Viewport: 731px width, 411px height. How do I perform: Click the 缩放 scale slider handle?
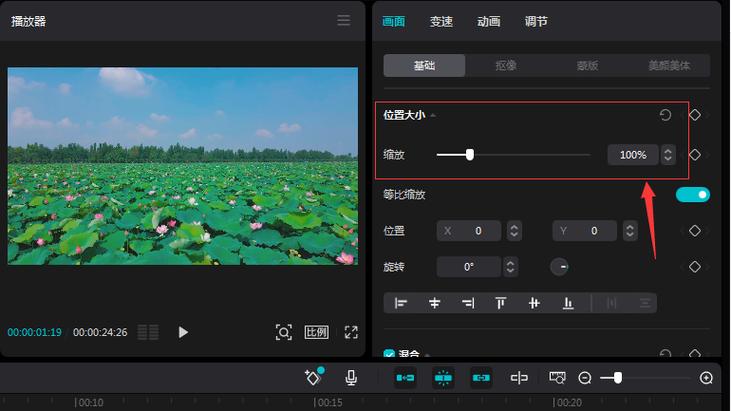(470, 155)
